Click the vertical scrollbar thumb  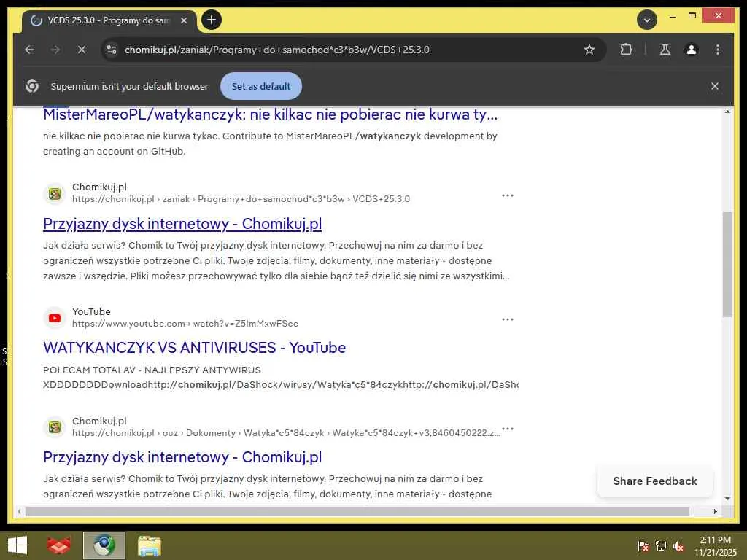coord(727,264)
